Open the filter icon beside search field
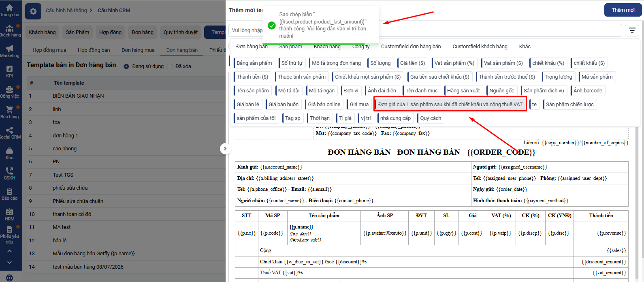644x282 pixels. pyautogui.click(x=632, y=30)
